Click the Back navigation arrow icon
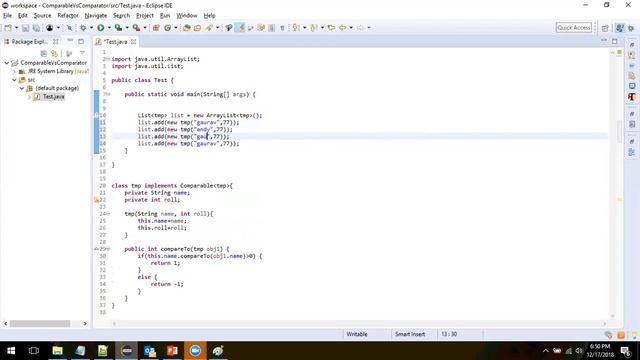 point(343,28)
